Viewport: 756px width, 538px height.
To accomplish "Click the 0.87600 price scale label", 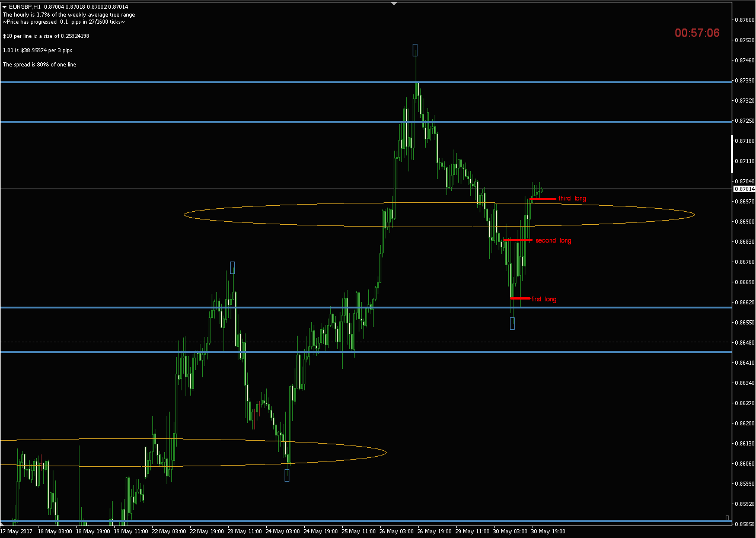I will (x=744, y=20).
